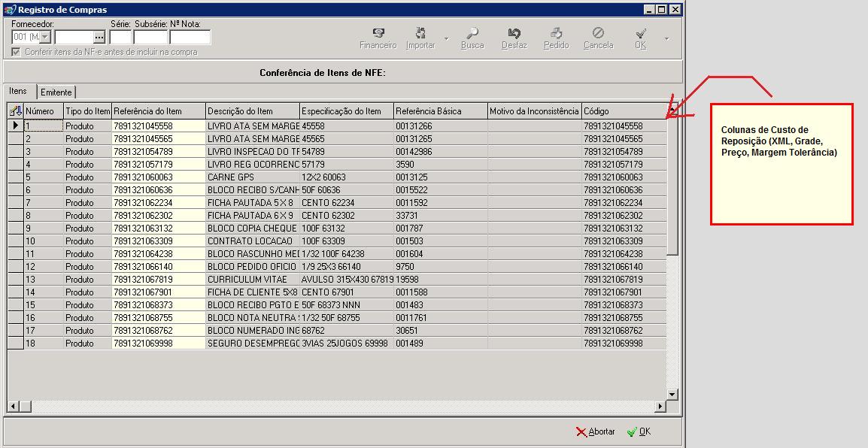
Task: Focus the Subsérie input field
Action: (150, 37)
